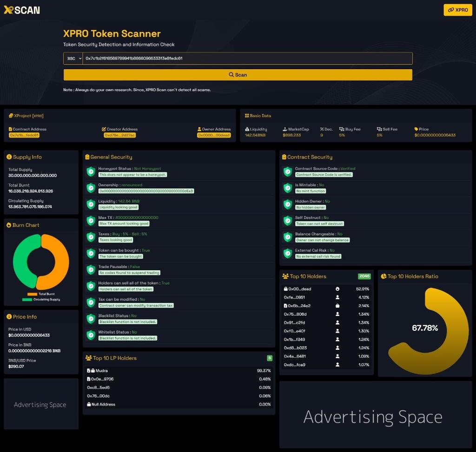Click the lock icon beside 0x6b...24e2
Viewport: 476px width, 452px height.
click(337, 306)
